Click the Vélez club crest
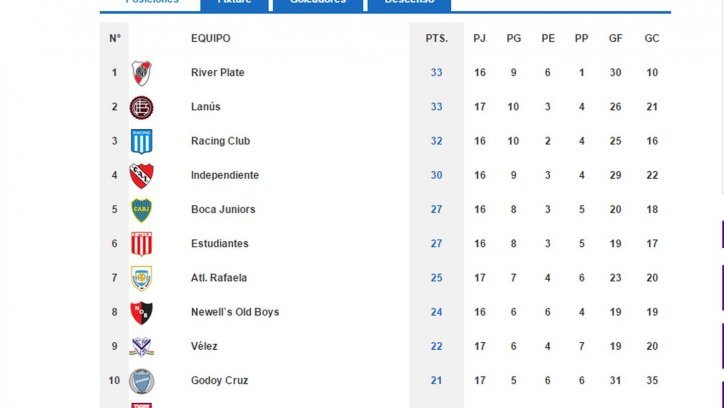Viewport: 724px width, 408px height. click(141, 347)
